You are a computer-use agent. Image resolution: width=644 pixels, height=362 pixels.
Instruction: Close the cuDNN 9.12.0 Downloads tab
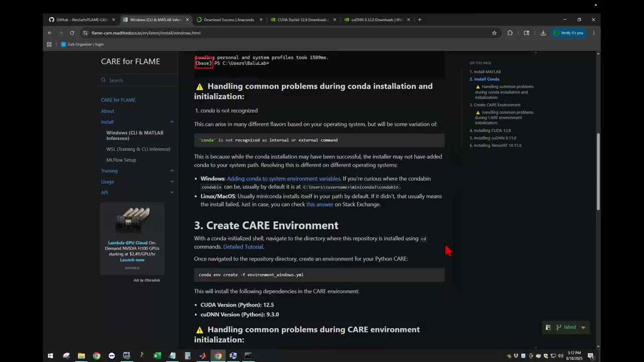[x=409, y=20]
